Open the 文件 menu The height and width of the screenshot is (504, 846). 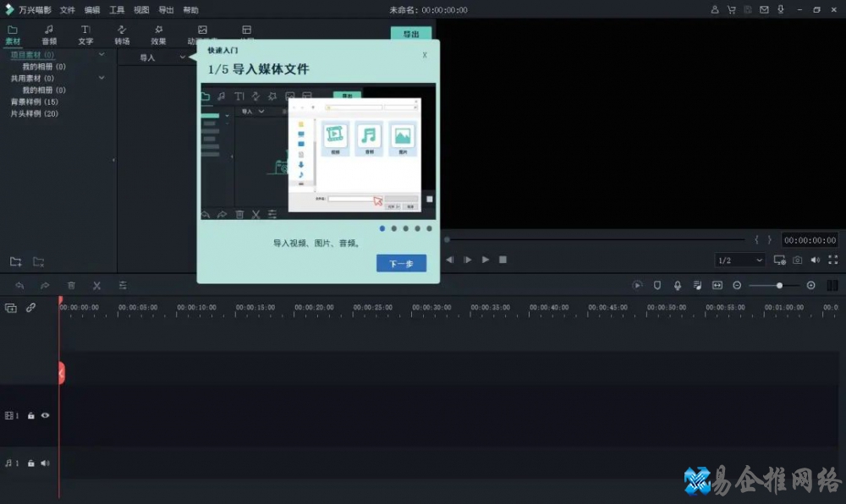(68, 9)
